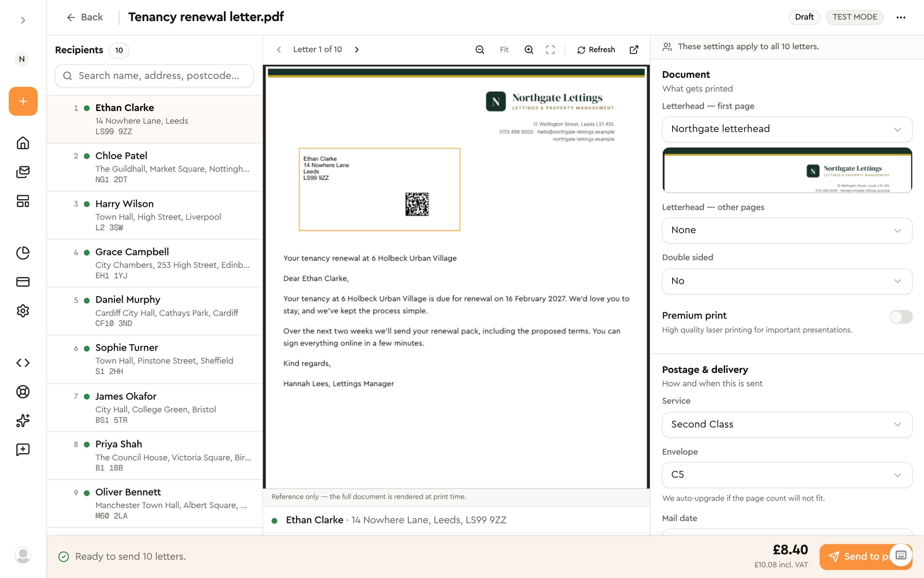Image resolution: width=924 pixels, height=578 pixels.
Task: Go to the next letter preview
Action: pyautogui.click(x=357, y=50)
